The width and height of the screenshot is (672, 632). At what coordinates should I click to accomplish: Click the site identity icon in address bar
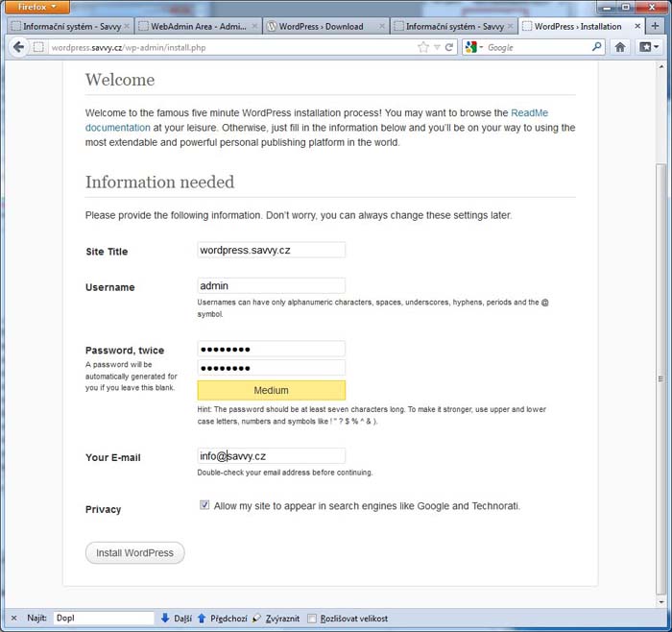click(x=38, y=47)
